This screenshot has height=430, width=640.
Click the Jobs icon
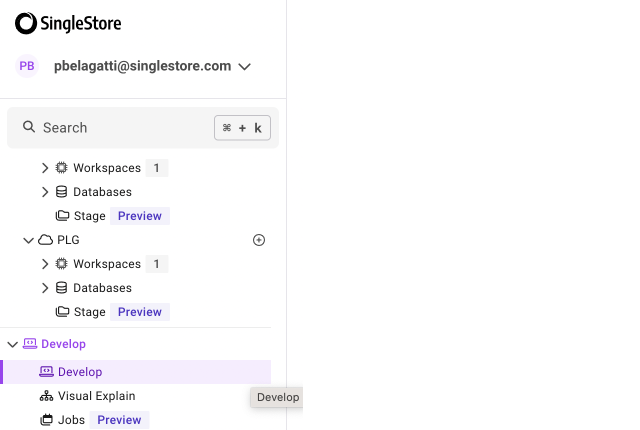click(46, 420)
